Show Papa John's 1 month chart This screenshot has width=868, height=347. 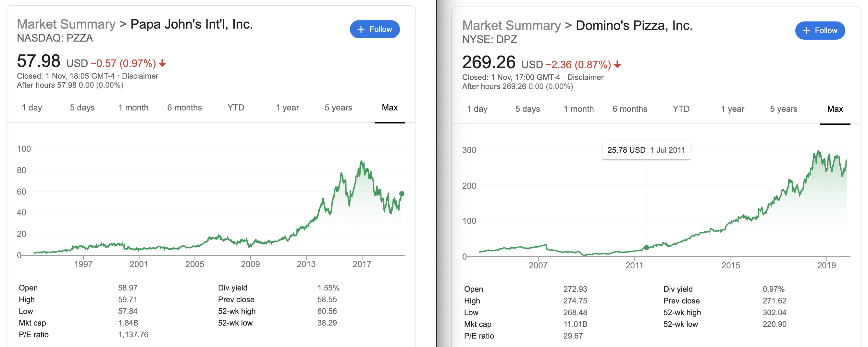pos(133,108)
